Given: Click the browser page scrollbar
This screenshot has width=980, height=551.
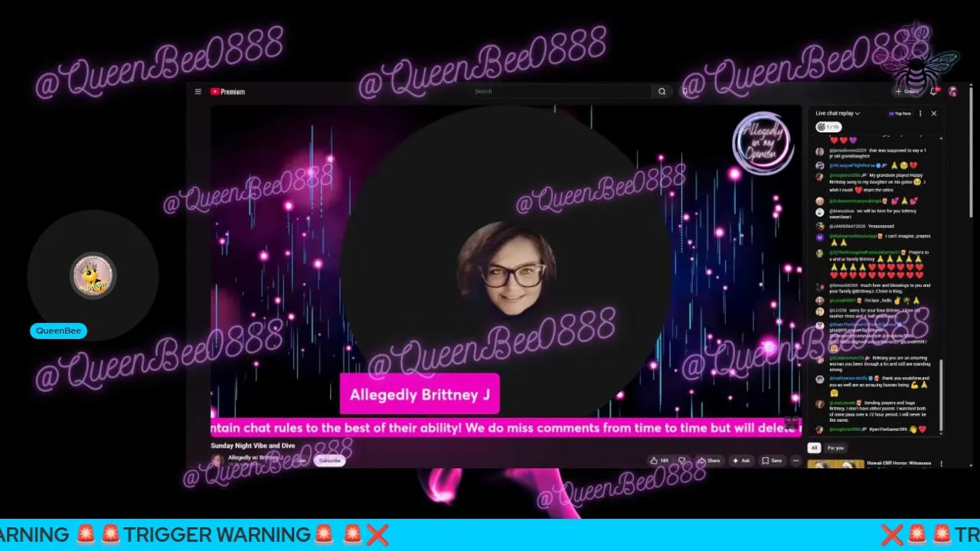Looking at the screenshot, I should [970, 153].
